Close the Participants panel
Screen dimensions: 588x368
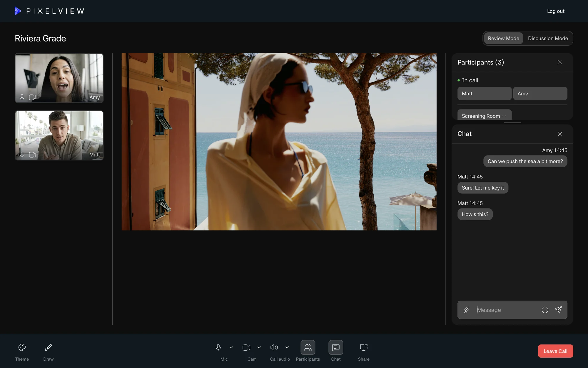[560, 62]
